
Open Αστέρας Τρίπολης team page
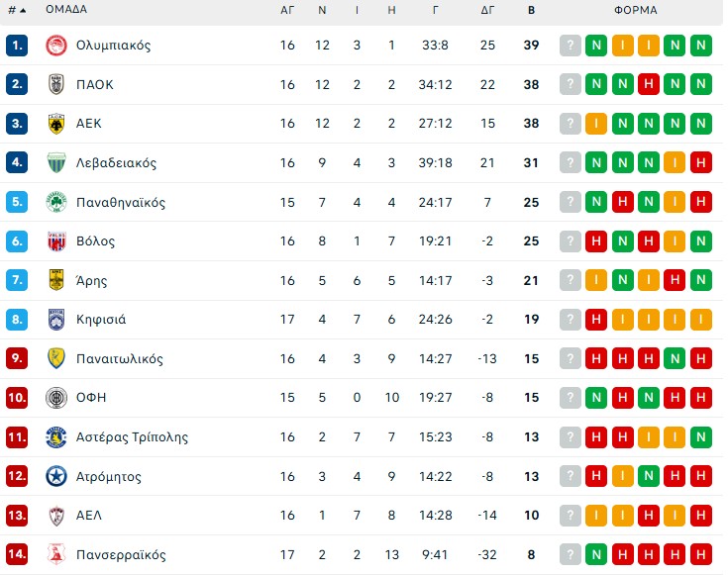click(x=132, y=437)
